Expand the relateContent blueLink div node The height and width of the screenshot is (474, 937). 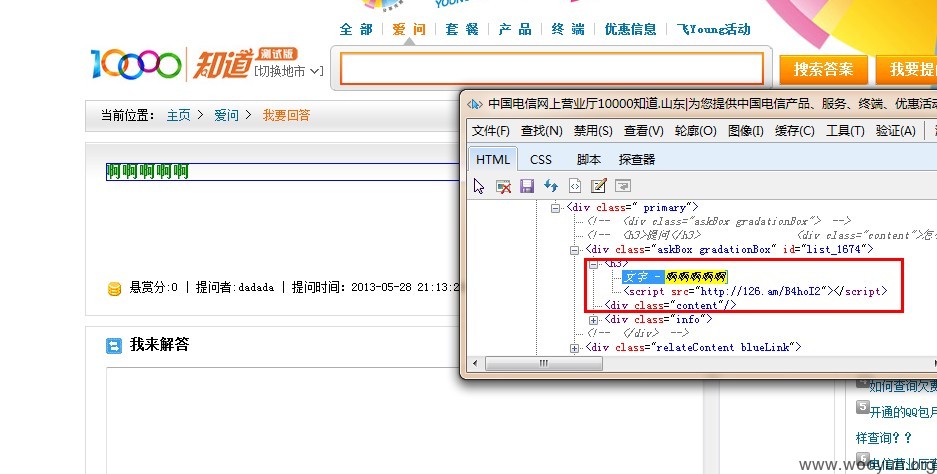pos(574,348)
